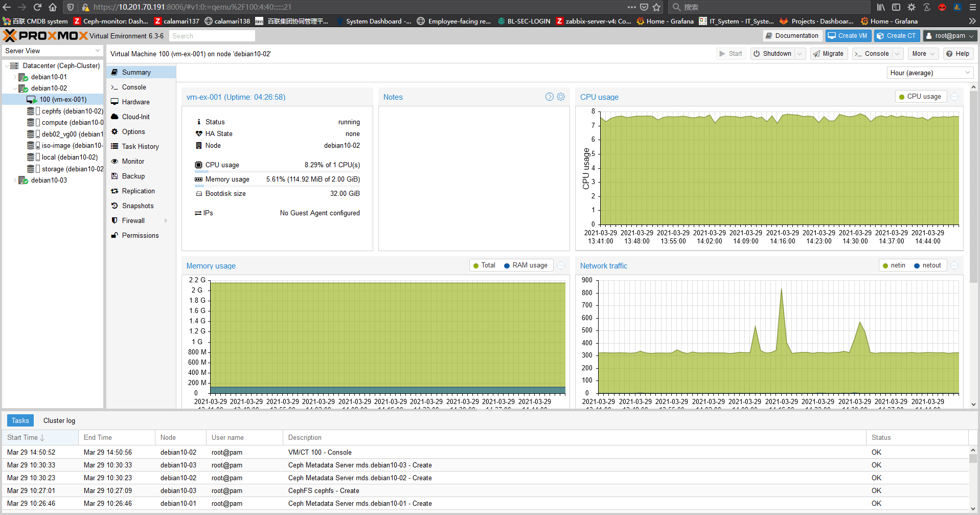Click the browser back arrow

7,7
